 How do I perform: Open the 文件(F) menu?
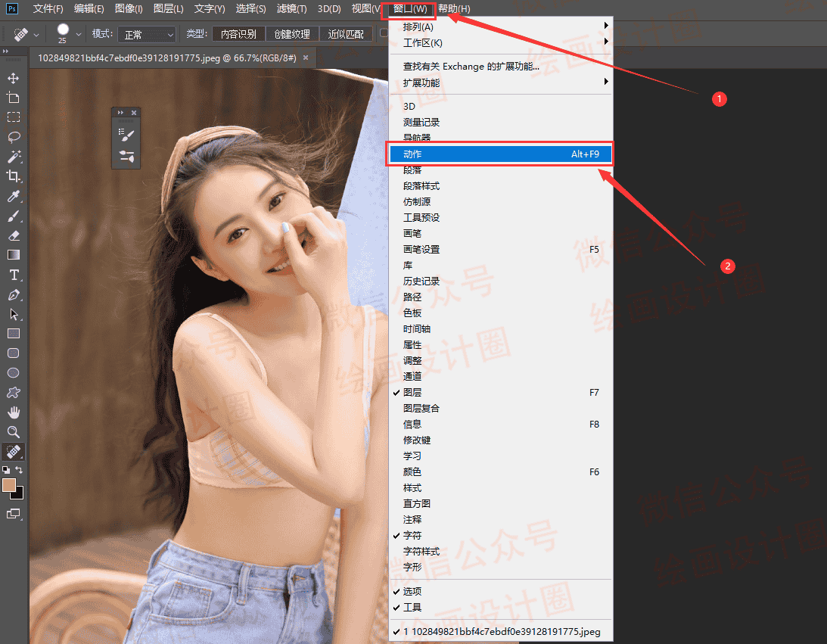tap(48, 9)
